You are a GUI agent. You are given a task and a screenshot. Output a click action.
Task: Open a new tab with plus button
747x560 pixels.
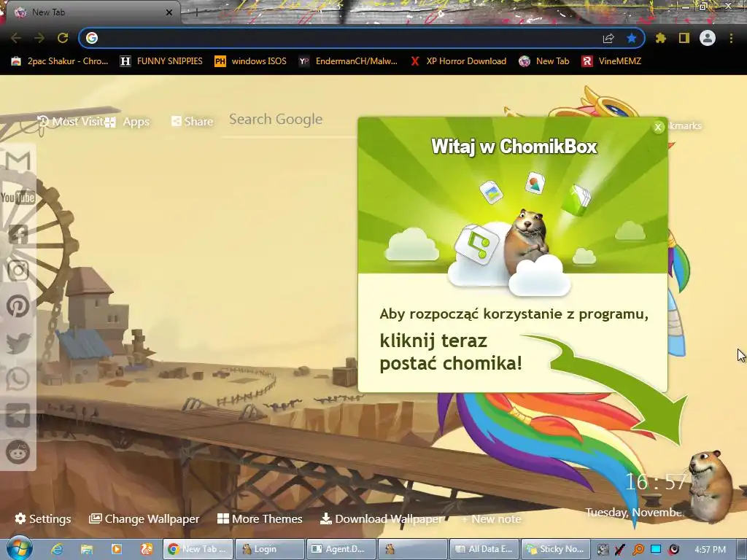pos(196,13)
